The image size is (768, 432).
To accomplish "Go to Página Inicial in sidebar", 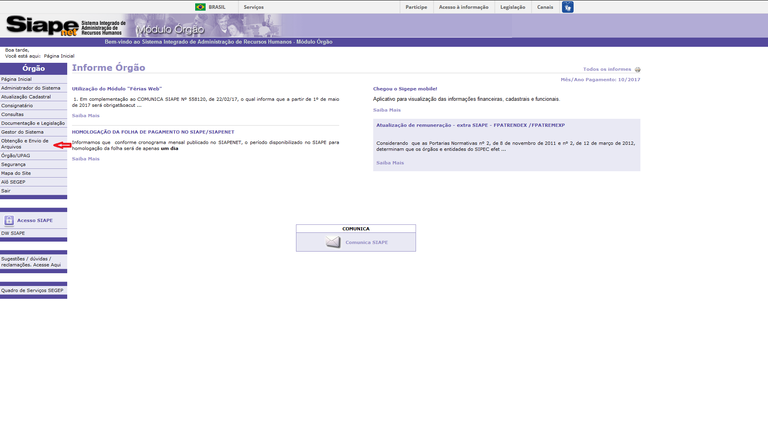I will pyautogui.click(x=33, y=79).
